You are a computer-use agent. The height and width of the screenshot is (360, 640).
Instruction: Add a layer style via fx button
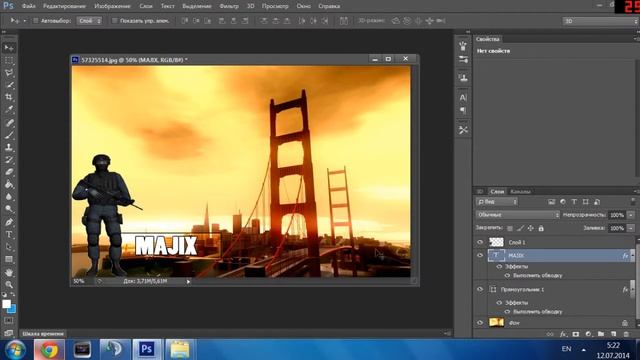[563, 334]
